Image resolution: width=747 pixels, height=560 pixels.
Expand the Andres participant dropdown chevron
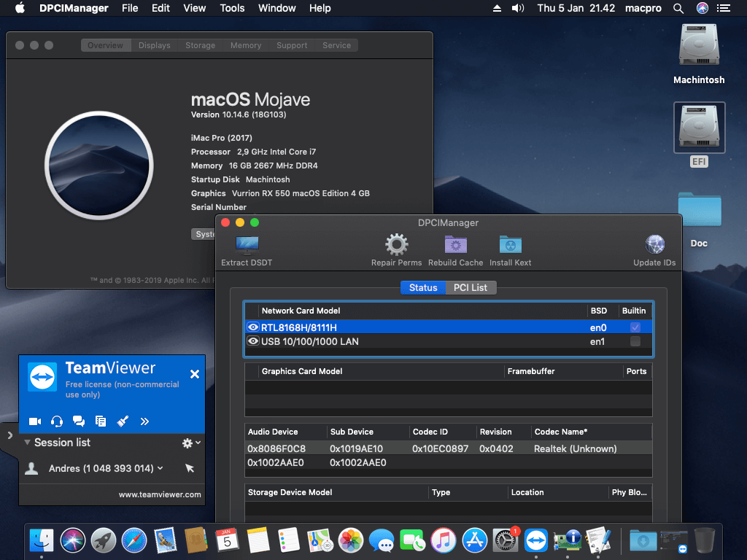160,469
